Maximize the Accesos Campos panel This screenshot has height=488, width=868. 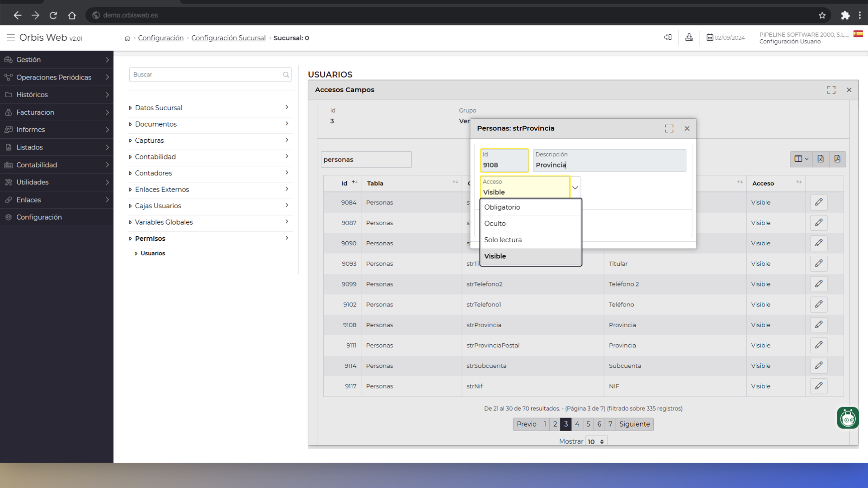(x=831, y=90)
